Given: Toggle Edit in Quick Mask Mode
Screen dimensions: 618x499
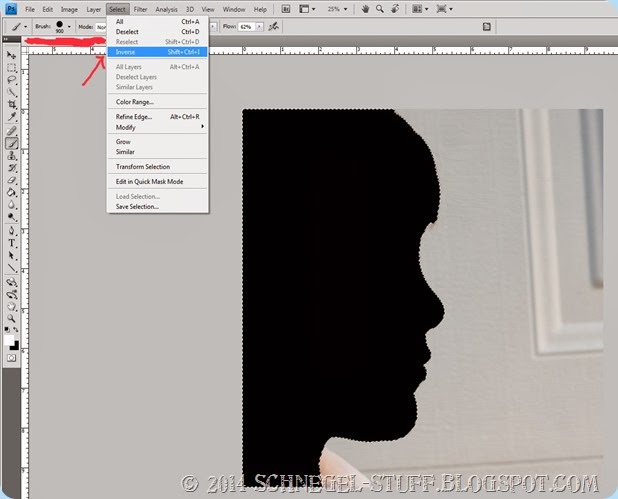Looking at the screenshot, I should [x=149, y=181].
